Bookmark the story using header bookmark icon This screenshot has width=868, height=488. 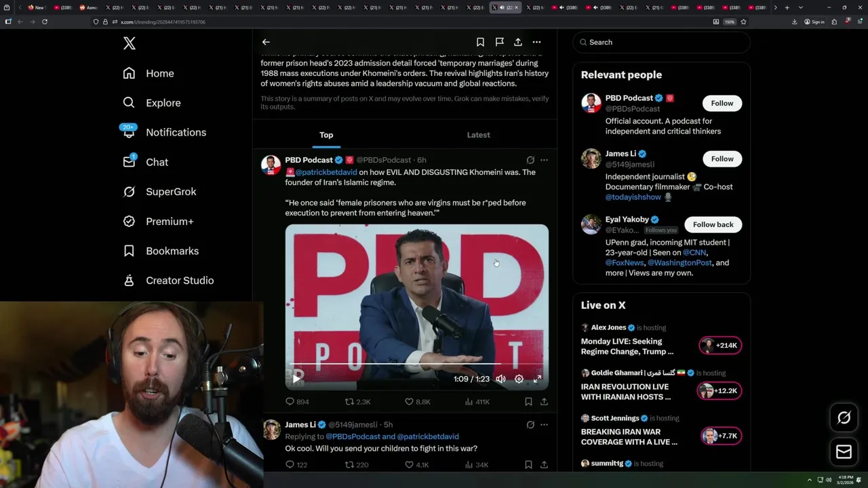coord(480,42)
